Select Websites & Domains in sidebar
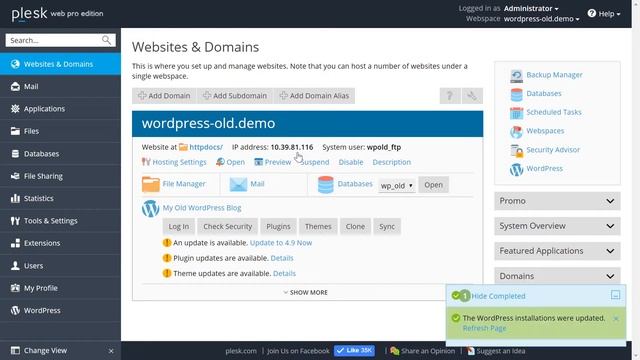This screenshot has width=640, height=360. tap(60, 64)
